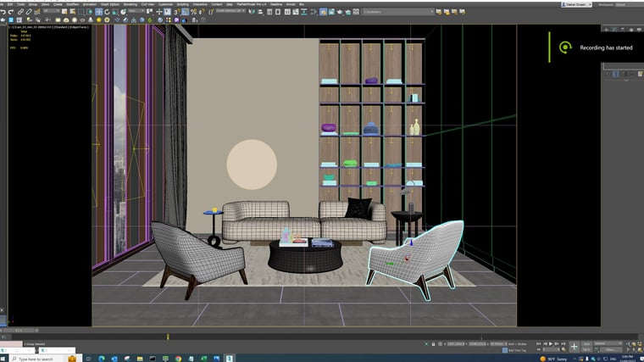This screenshot has height=362, width=644.
Task: Open the Scene Explorer icon
Action: point(269,12)
